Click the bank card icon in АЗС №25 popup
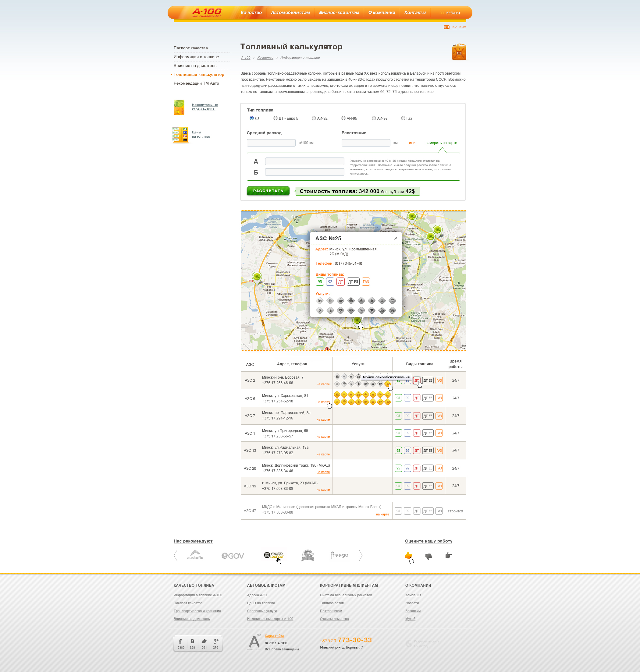640x672 pixels. click(351, 311)
